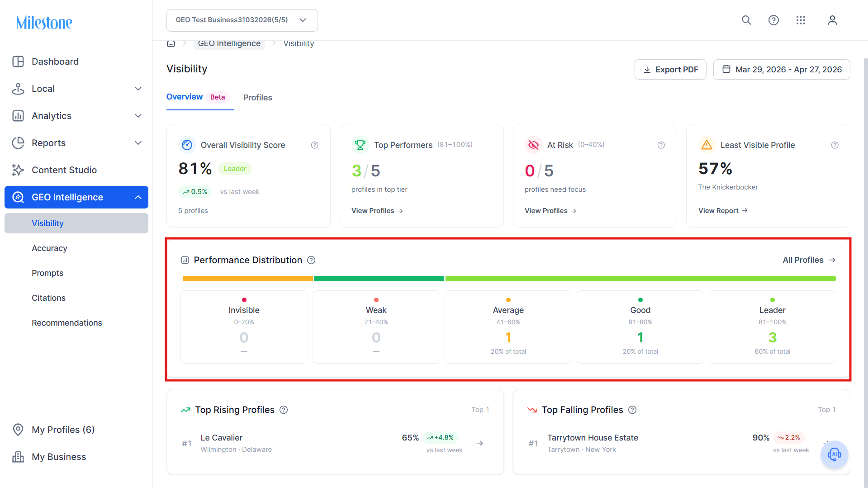Open the GEO Test Business selector dropdown
868x488 pixels.
click(242, 20)
